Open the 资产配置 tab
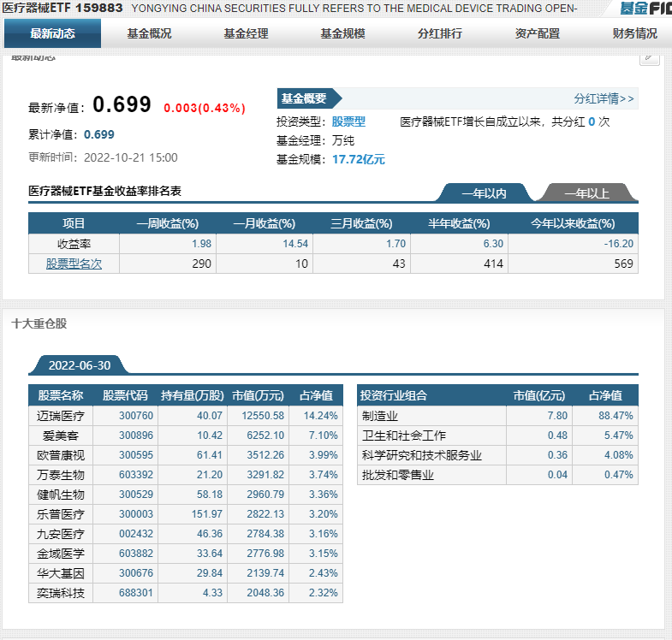Viewport: 672px width, 640px height. [538, 33]
